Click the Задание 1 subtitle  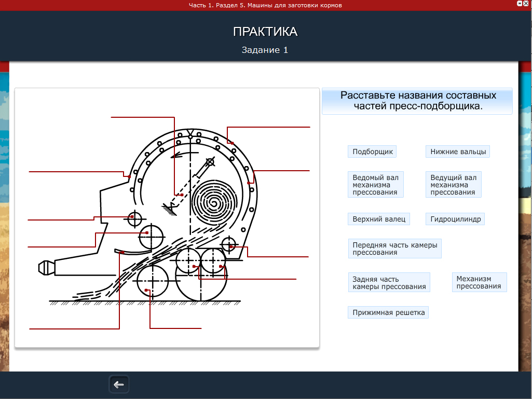pyautogui.click(x=265, y=50)
